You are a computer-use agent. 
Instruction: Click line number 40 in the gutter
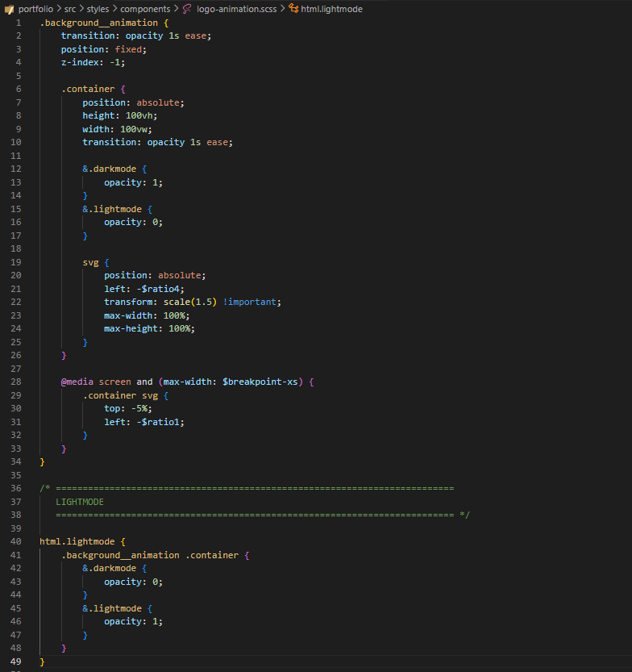click(x=16, y=541)
